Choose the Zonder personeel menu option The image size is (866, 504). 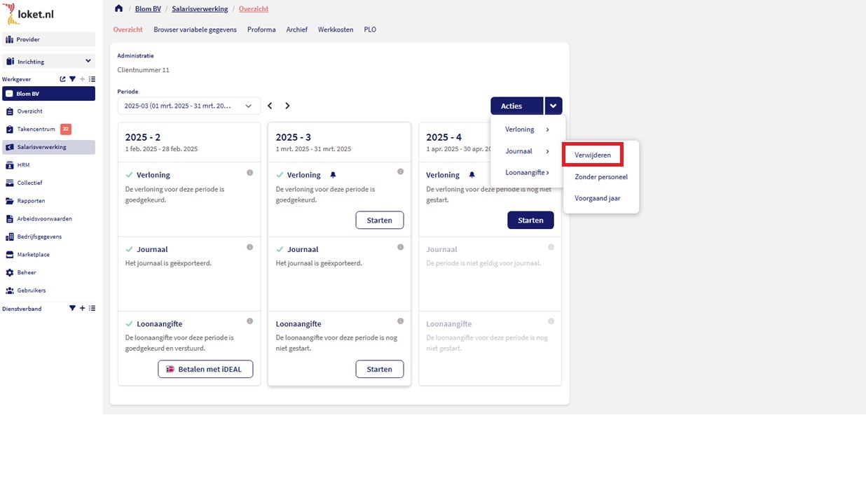(600, 177)
